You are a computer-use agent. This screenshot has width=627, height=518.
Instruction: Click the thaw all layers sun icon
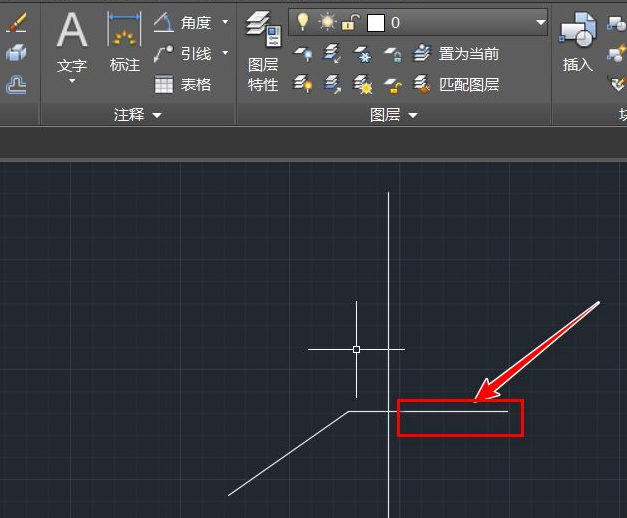(x=362, y=84)
